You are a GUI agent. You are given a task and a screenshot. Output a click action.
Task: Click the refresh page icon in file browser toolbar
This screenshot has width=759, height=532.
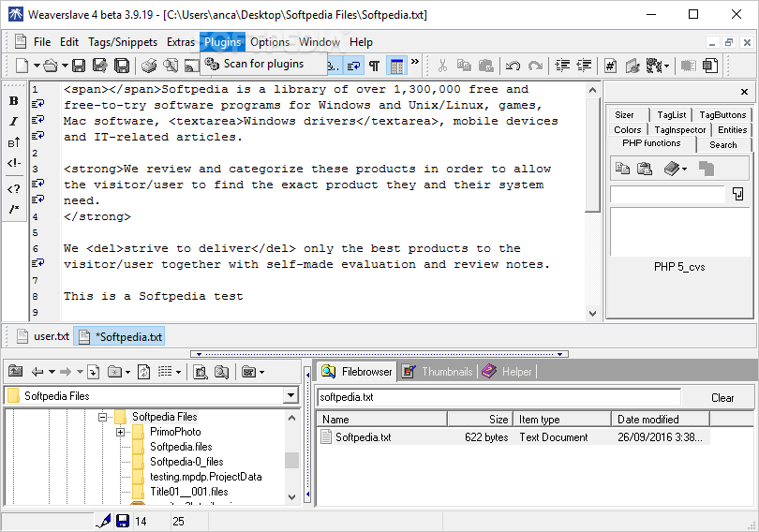[143, 372]
